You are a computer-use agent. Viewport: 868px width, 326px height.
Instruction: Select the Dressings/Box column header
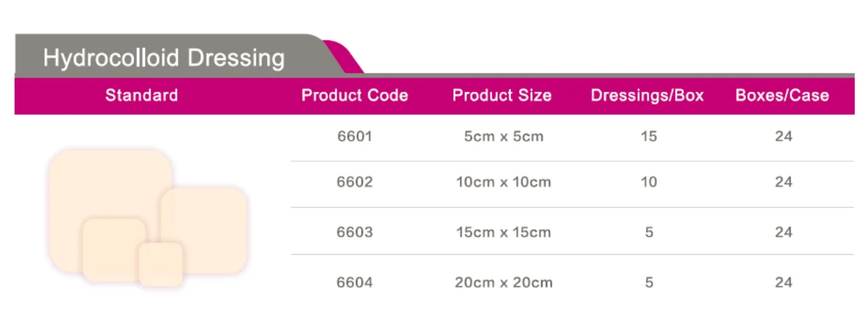(x=647, y=96)
